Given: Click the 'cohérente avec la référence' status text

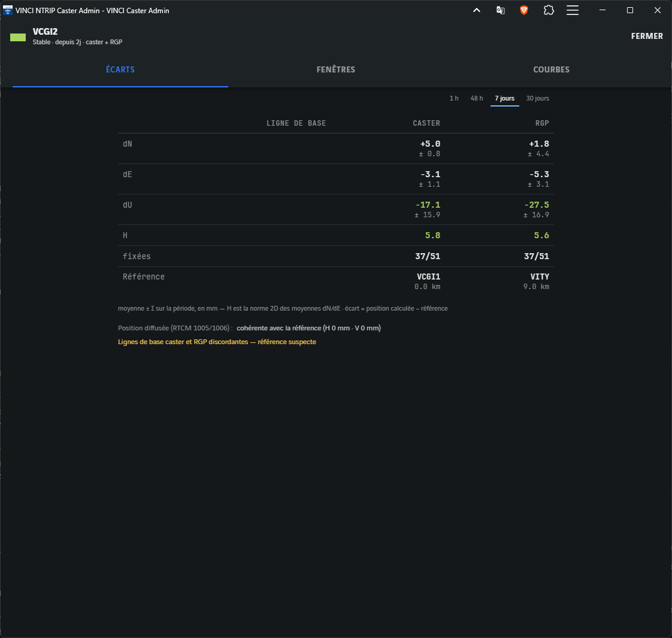Looking at the screenshot, I should point(308,328).
